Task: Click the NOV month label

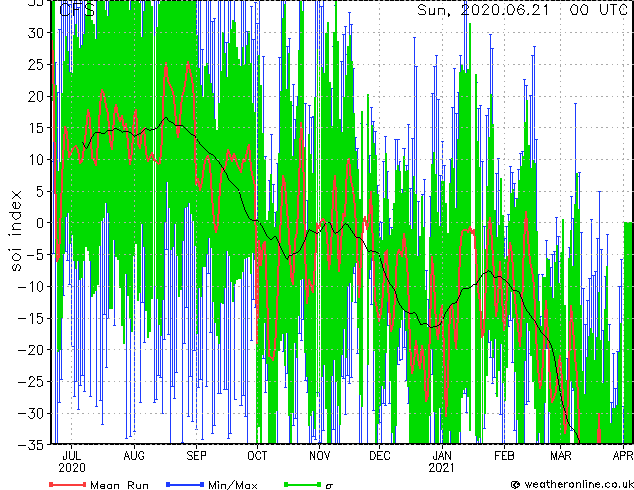Action: click(320, 456)
